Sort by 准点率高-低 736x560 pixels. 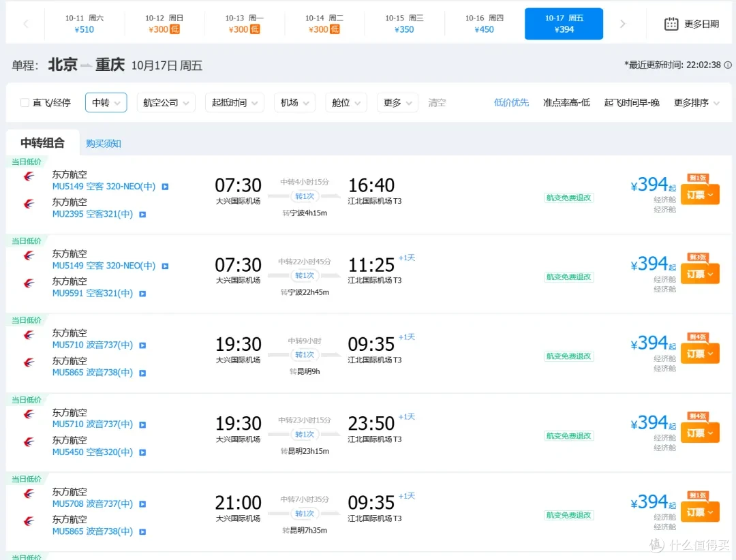566,102
